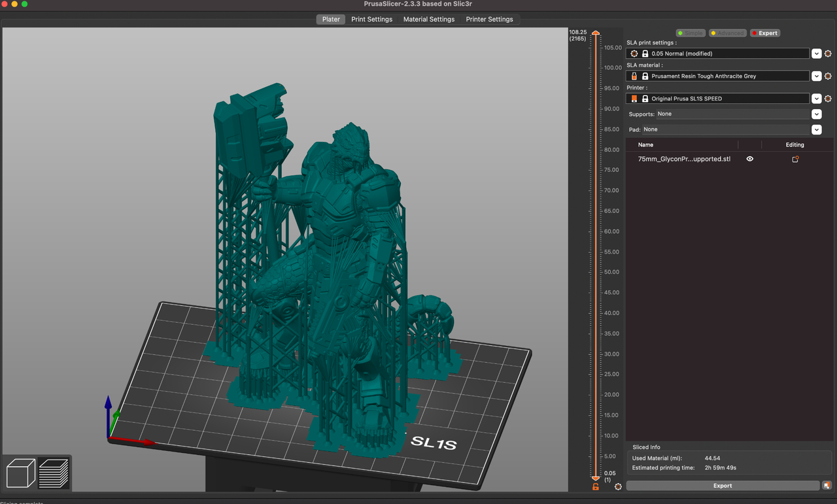Click the Supports None value field
837x504 pixels.
(x=732, y=114)
